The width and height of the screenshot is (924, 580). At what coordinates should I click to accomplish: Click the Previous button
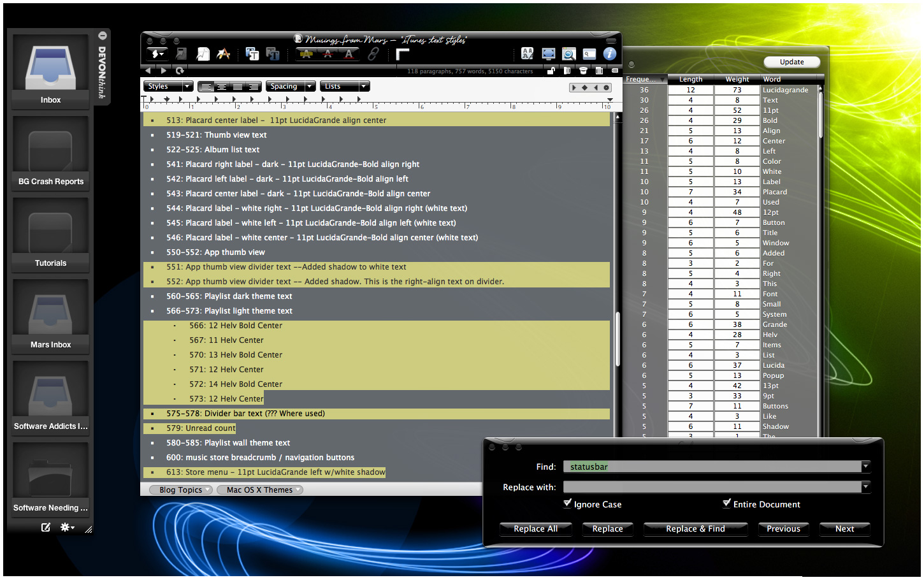click(783, 528)
